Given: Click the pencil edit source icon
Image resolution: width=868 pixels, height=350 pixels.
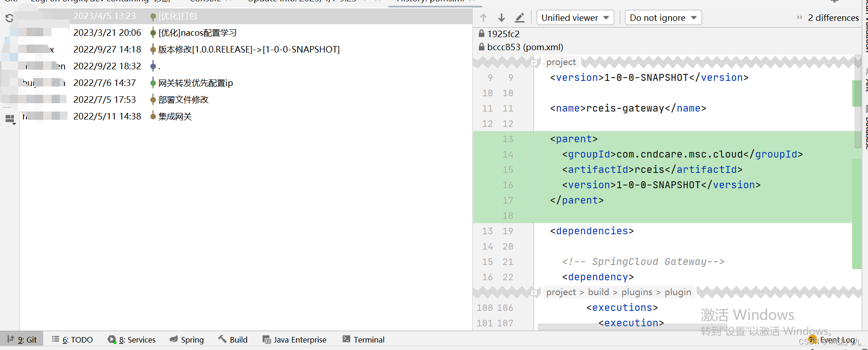Looking at the screenshot, I should point(520,18).
